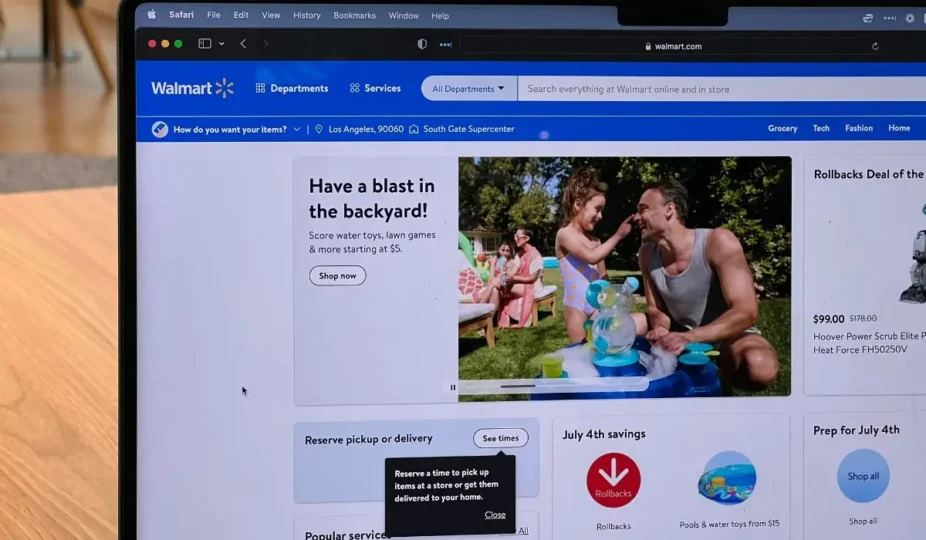Screen dimensions: 926x540
Task: Reload page using the refresh icon
Action: pyautogui.click(x=875, y=46)
